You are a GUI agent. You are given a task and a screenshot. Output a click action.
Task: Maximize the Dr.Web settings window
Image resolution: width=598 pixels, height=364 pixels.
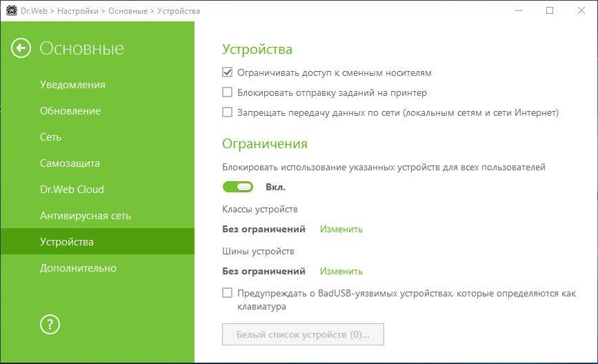click(550, 10)
